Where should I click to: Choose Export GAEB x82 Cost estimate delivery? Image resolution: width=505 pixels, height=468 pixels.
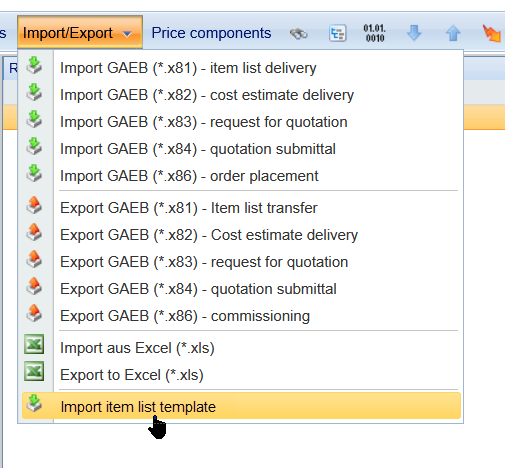(x=209, y=235)
